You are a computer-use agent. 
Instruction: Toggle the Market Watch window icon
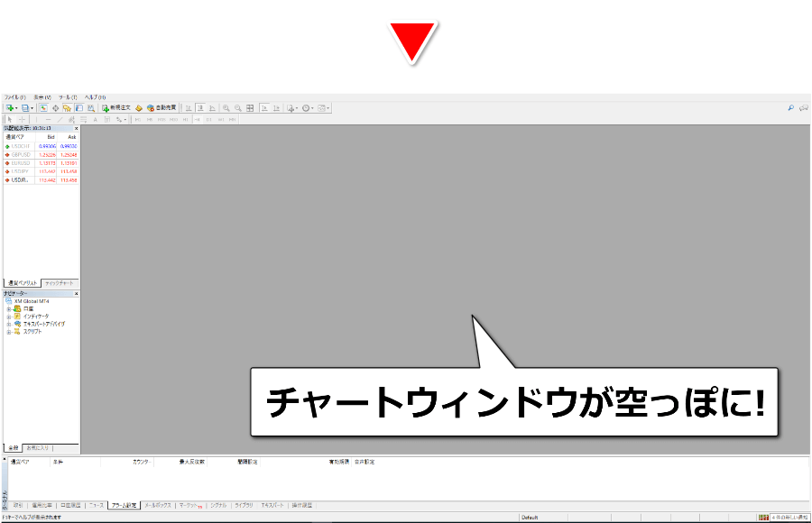43,108
